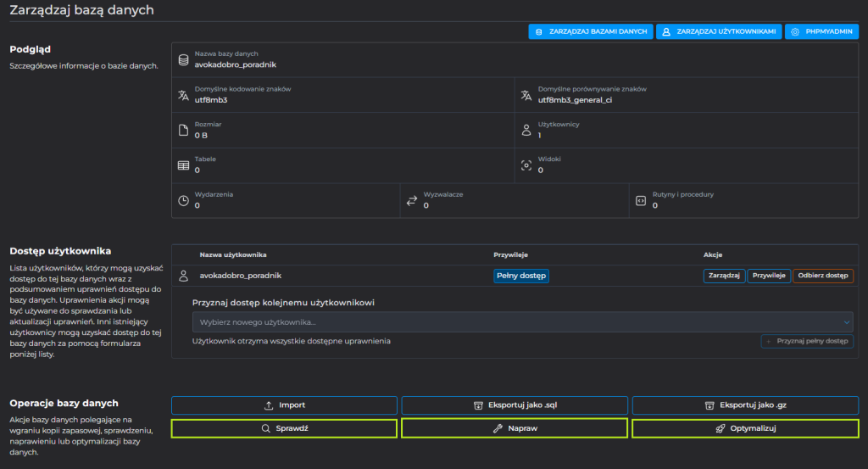This screenshot has width=868, height=469.
Task: Click Przyznaj pełny dostęp button
Action: pos(807,341)
